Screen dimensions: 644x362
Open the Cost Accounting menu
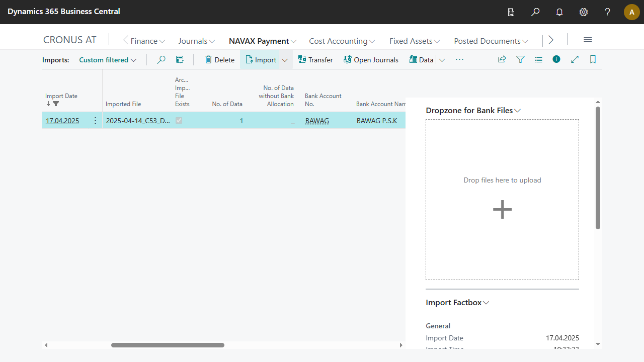[x=342, y=41]
